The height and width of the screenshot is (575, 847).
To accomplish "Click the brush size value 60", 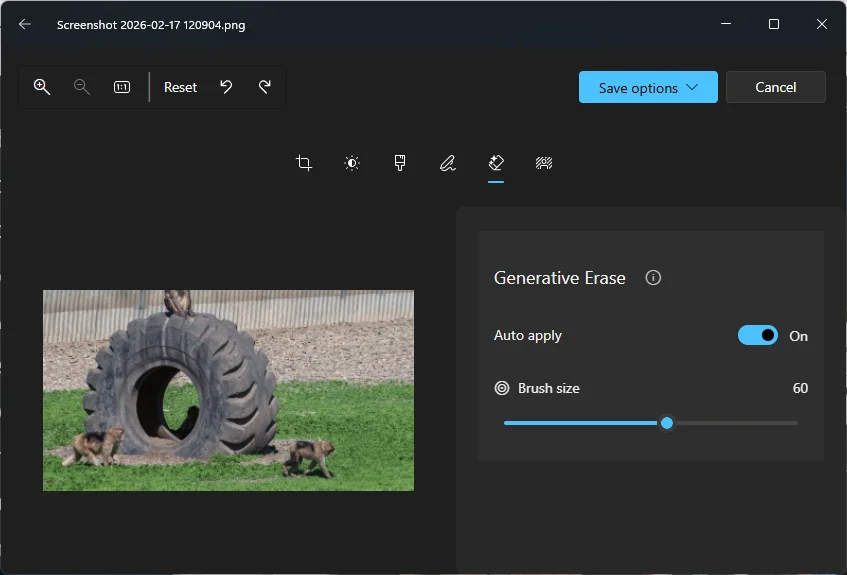I will 800,388.
